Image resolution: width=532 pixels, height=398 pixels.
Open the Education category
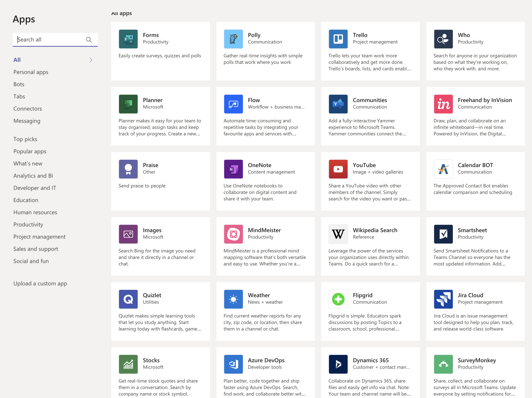click(x=26, y=200)
